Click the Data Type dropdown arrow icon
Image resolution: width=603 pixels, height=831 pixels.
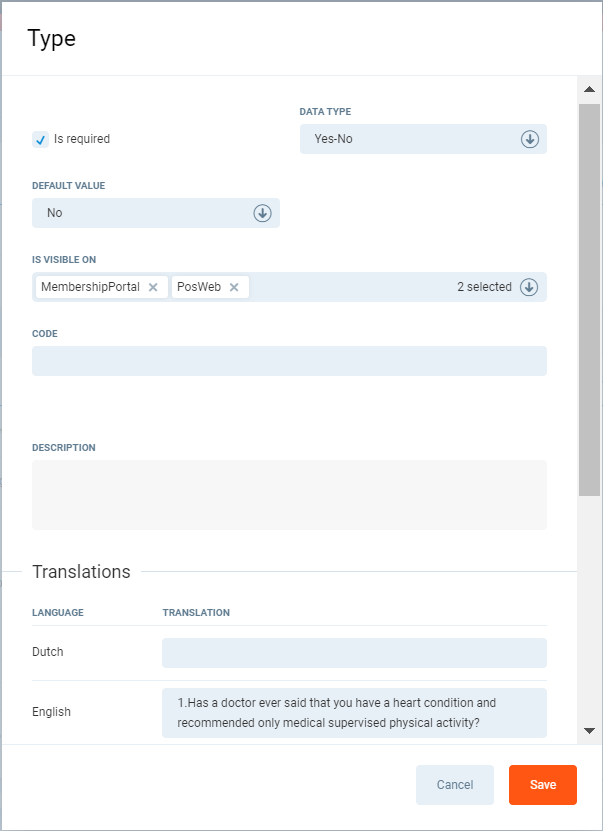point(530,139)
